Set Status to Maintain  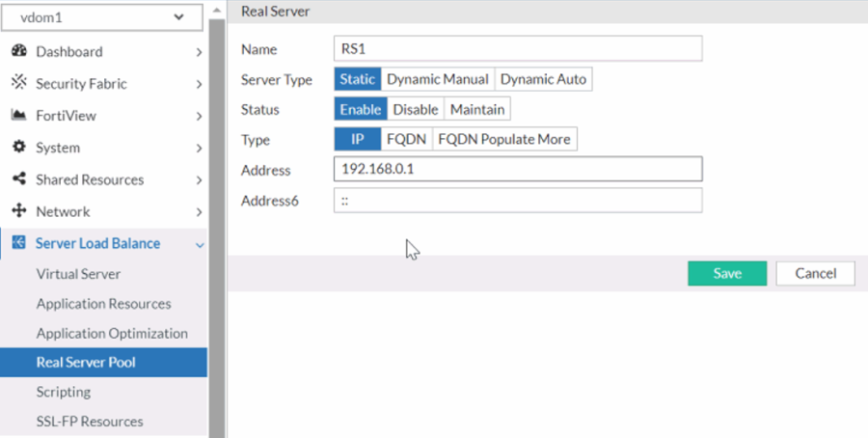coord(476,109)
